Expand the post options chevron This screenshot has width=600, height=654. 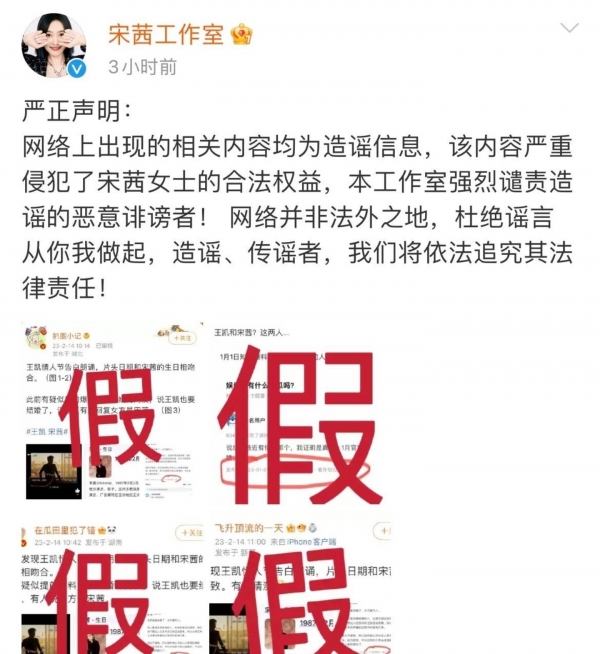pos(569,28)
